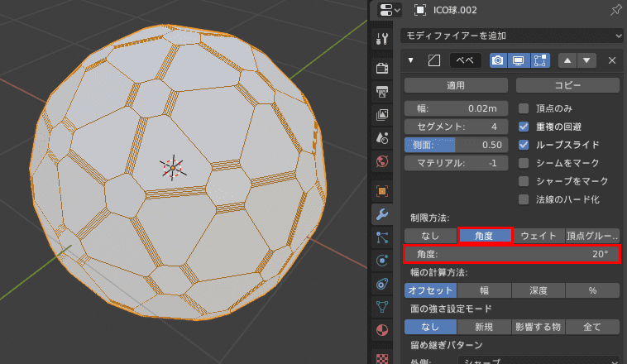Select 角度 limit method
Screen dimensions: 627x364
pos(485,236)
